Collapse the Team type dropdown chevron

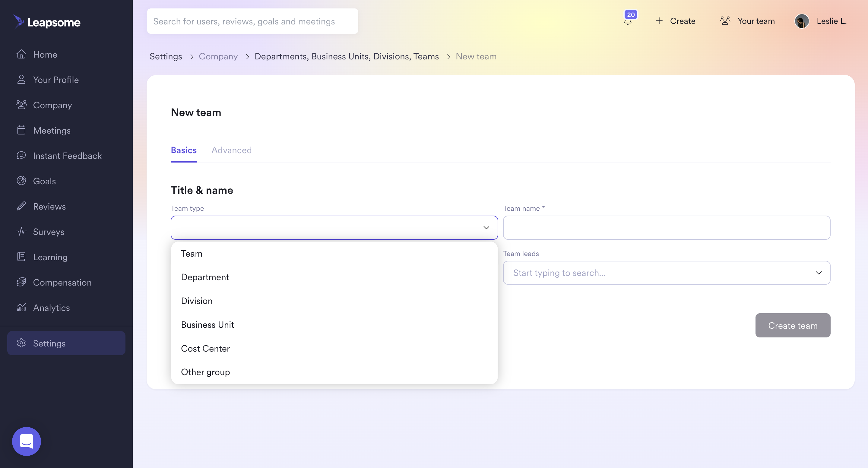click(486, 228)
